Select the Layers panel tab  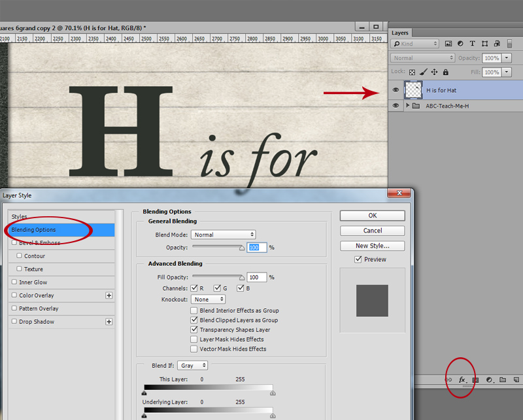point(400,33)
